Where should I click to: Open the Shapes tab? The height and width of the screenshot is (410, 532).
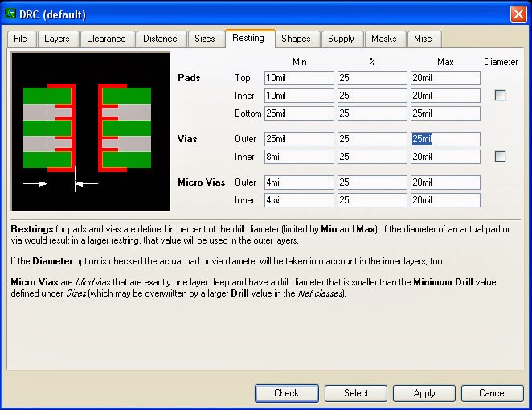pos(297,39)
